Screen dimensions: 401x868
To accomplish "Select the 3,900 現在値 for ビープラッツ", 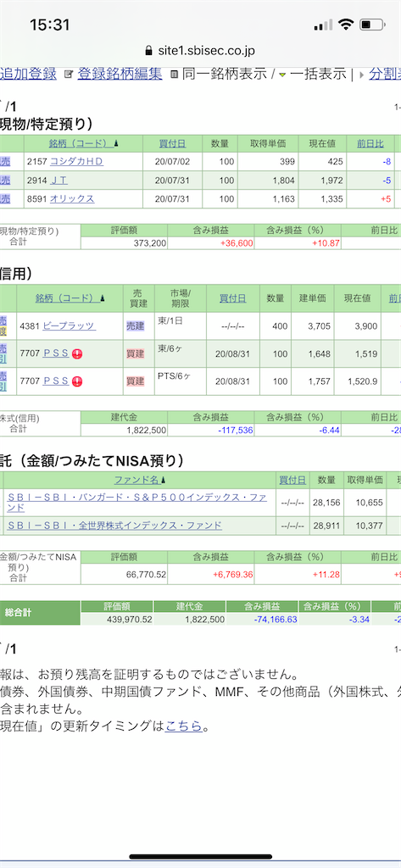I will [366, 326].
